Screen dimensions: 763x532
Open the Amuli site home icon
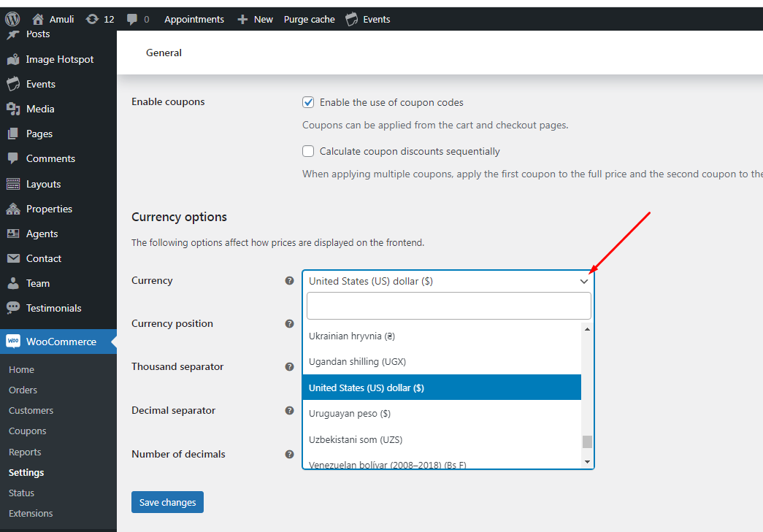38,19
